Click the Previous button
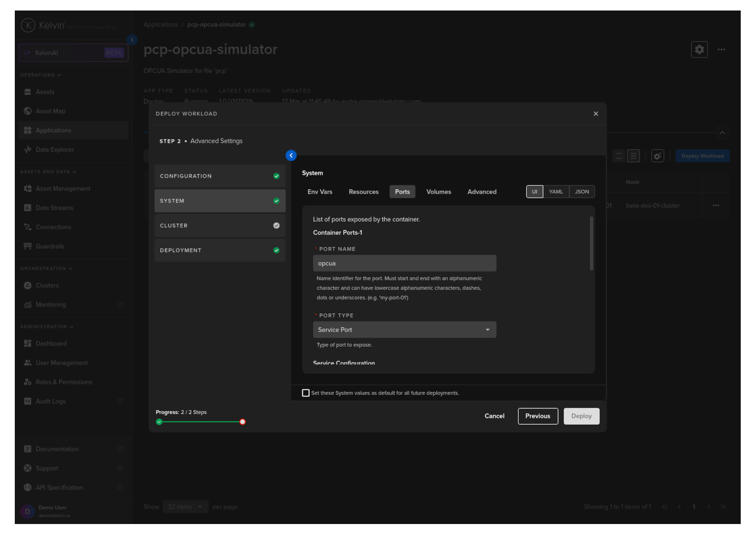 tap(537, 416)
